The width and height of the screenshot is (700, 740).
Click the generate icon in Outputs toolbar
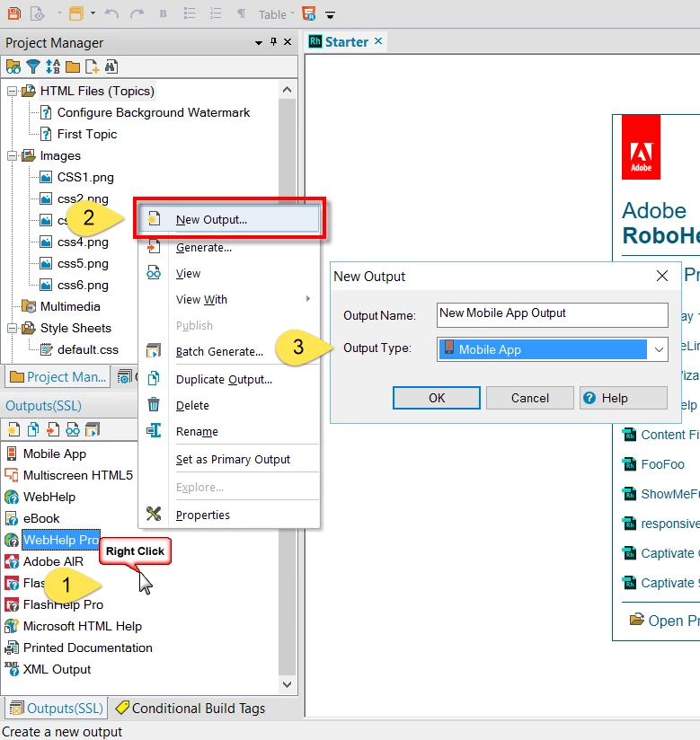(x=53, y=430)
